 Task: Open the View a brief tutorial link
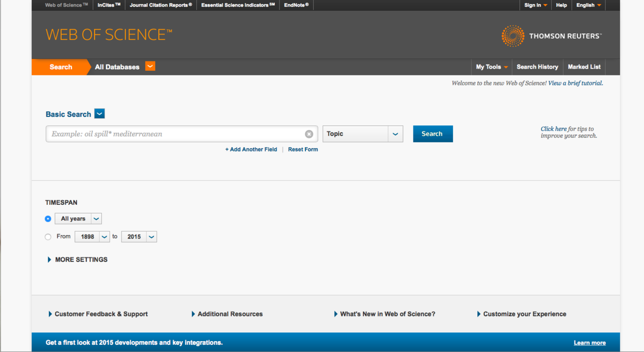coord(575,83)
